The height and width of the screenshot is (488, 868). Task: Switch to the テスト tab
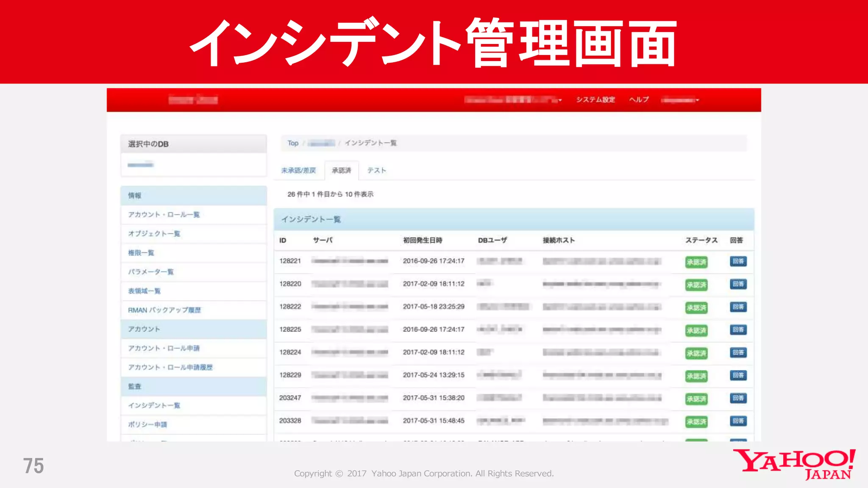pos(376,170)
